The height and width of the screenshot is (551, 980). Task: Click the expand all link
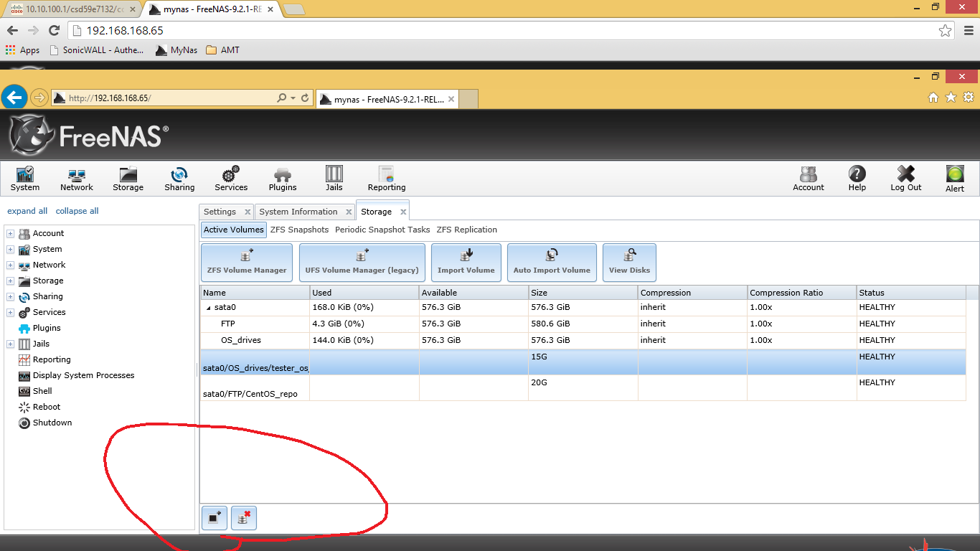(x=27, y=211)
